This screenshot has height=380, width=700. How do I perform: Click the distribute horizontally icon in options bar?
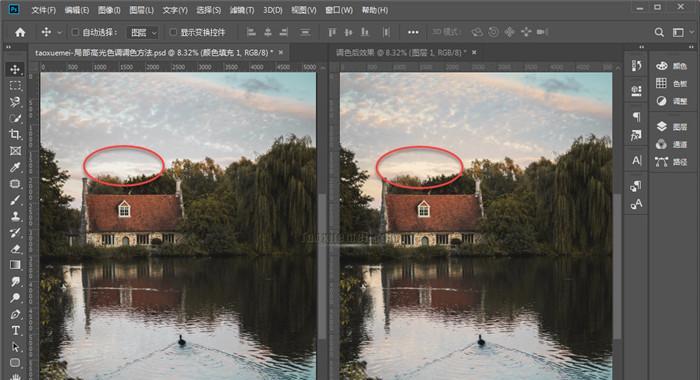coord(387,32)
